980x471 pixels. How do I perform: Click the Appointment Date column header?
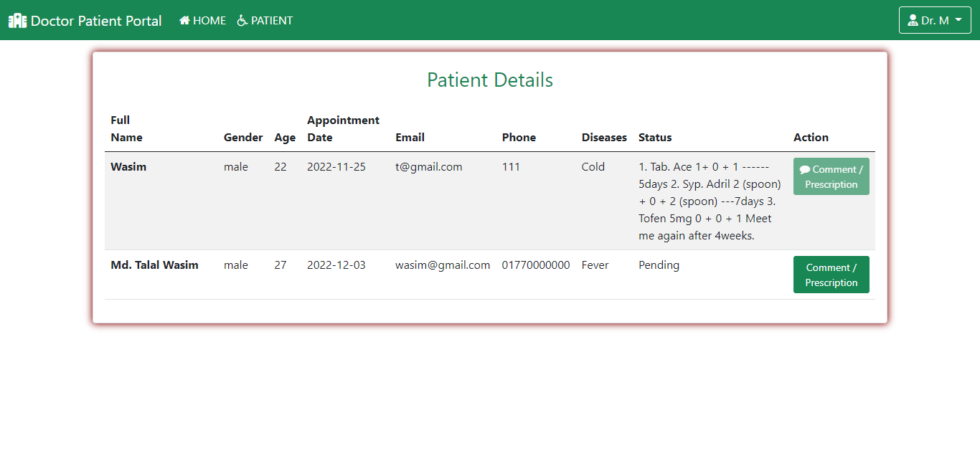(x=343, y=129)
